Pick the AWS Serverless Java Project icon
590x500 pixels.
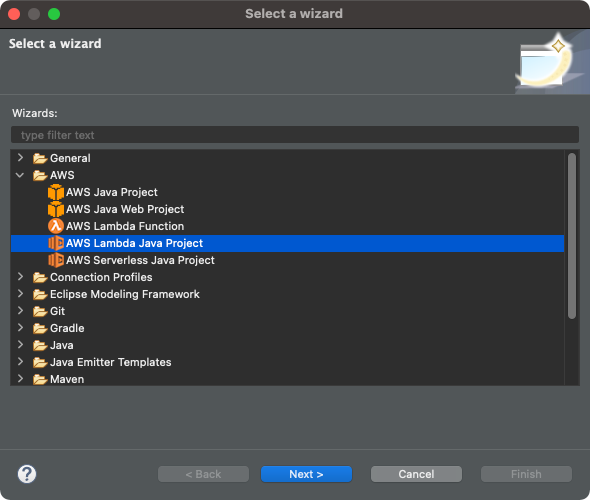coord(56,260)
